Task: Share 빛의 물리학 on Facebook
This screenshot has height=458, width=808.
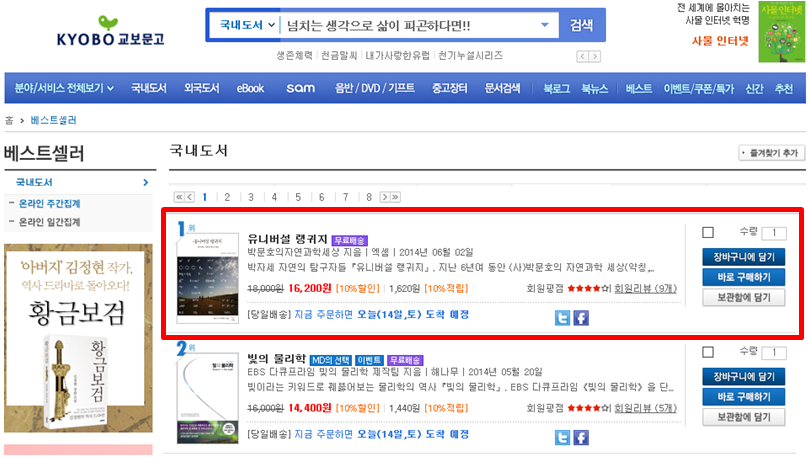Action: pyautogui.click(x=581, y=438)
